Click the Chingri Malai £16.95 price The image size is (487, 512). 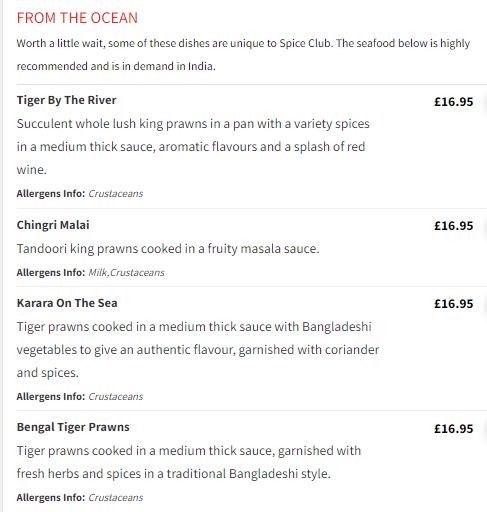point(453,226)
